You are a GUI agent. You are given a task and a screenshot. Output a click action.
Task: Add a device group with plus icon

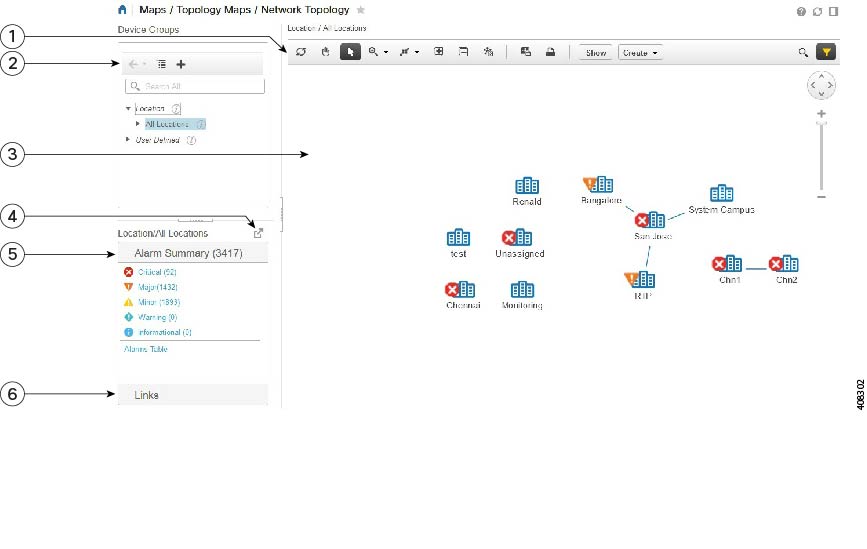[181, 65]
